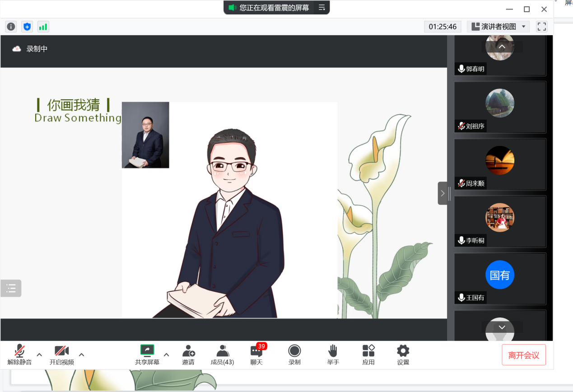Turn on camera with 开启视频
This screenshot has height=392, width=573.
coord(61,355)
